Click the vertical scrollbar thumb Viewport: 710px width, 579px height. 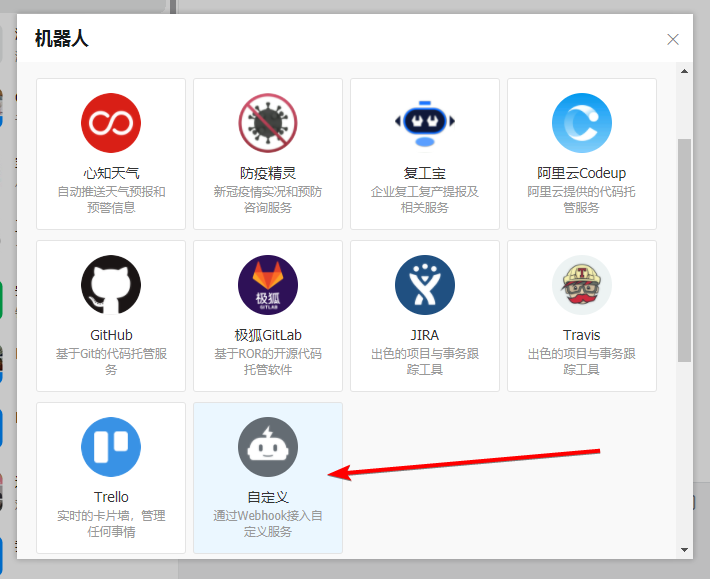(x=684, y=250)
